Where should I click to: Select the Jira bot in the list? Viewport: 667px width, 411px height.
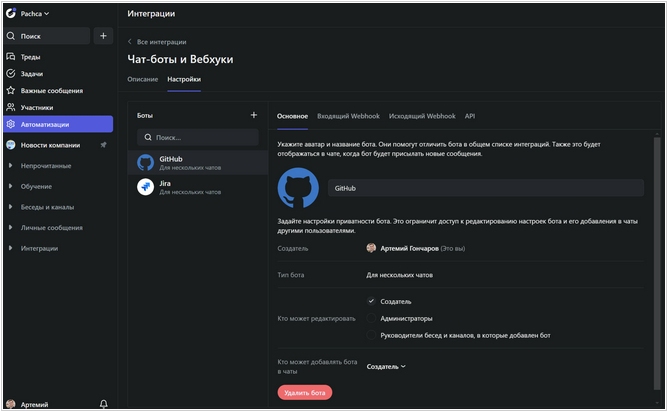click(x=197, y=187)
